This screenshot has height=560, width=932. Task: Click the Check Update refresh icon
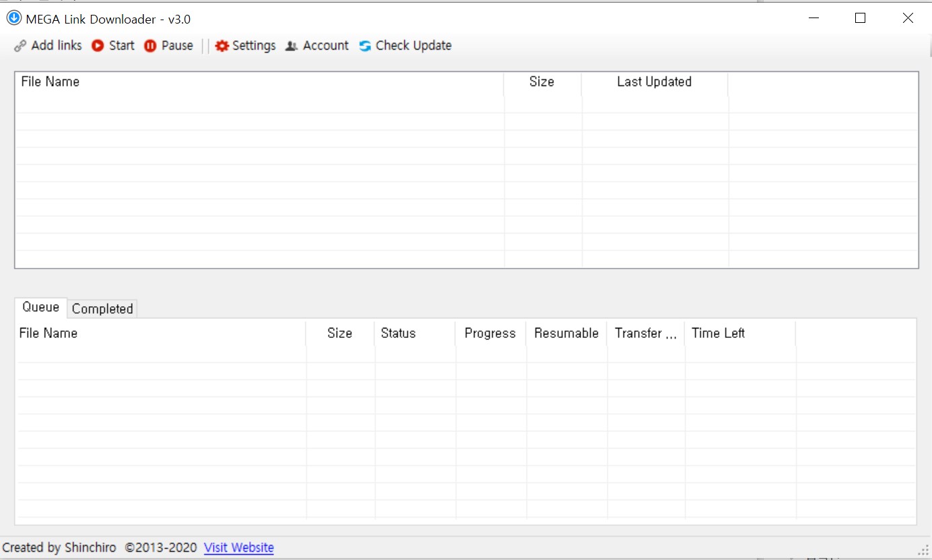(x=365, y=46)
